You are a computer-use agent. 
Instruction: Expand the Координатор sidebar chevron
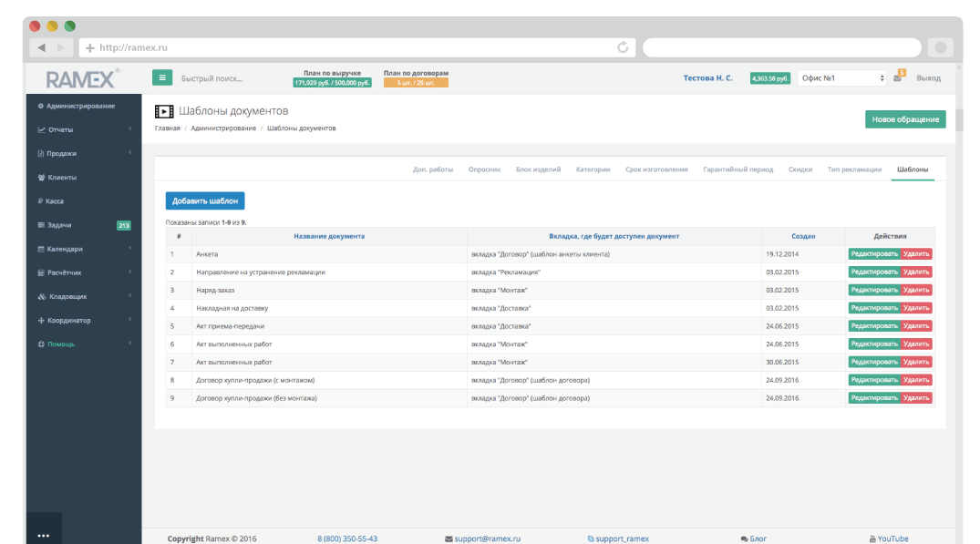point(130,320)
